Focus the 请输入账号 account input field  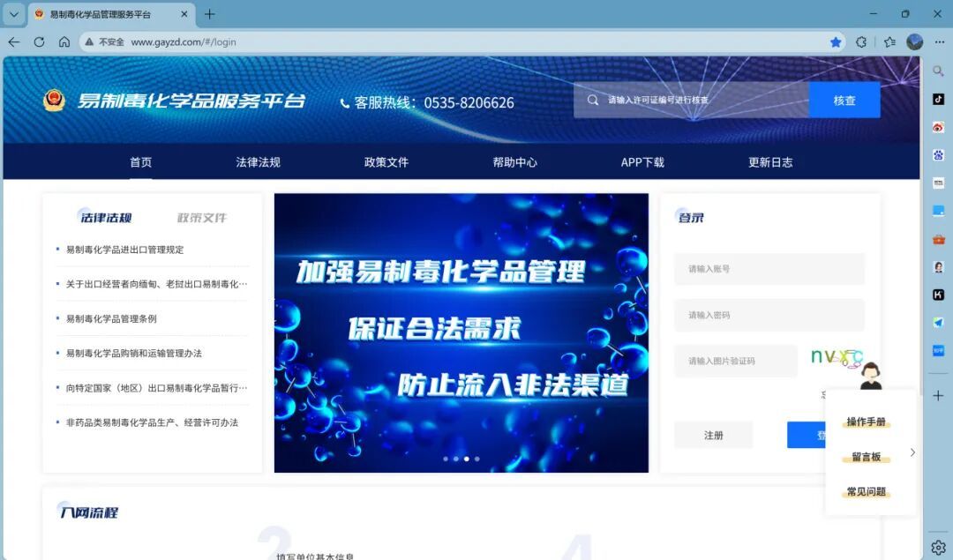tap(769, 269)
